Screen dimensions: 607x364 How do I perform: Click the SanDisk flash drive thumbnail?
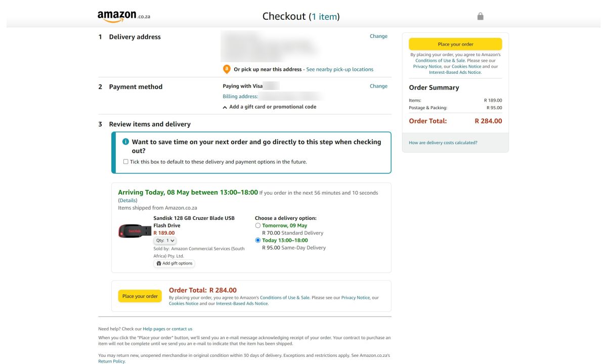[x=135, y=231]
